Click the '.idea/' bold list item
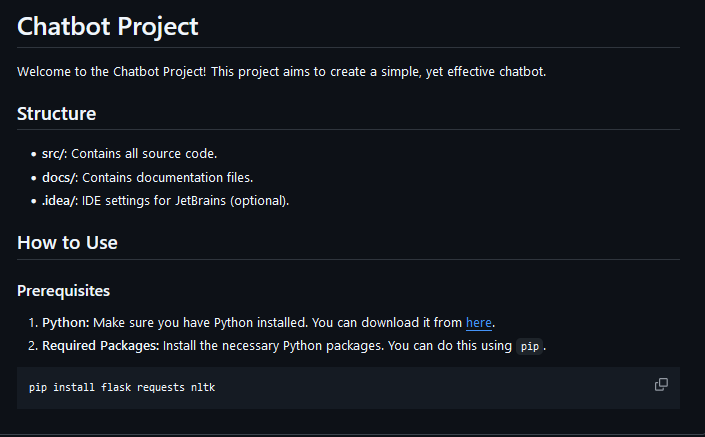 [60, 201]
